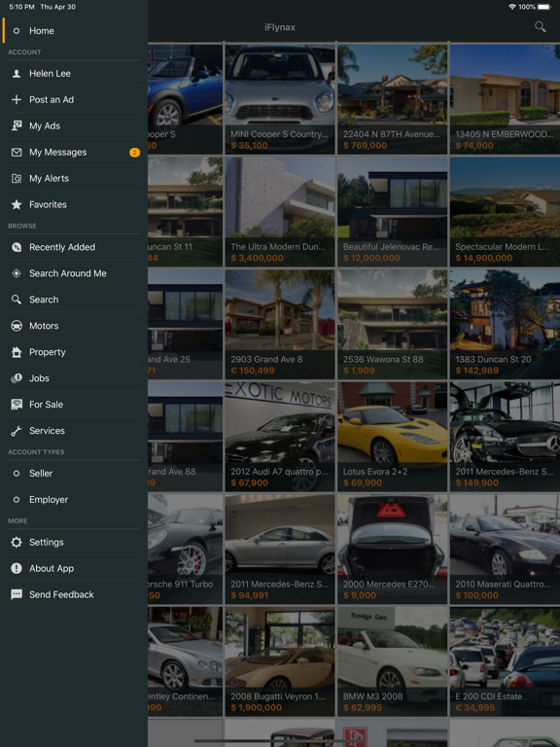Click the Home circle icon
This screenshot has width=560, height=747.
pyautogui.click(x=17, y=31)
